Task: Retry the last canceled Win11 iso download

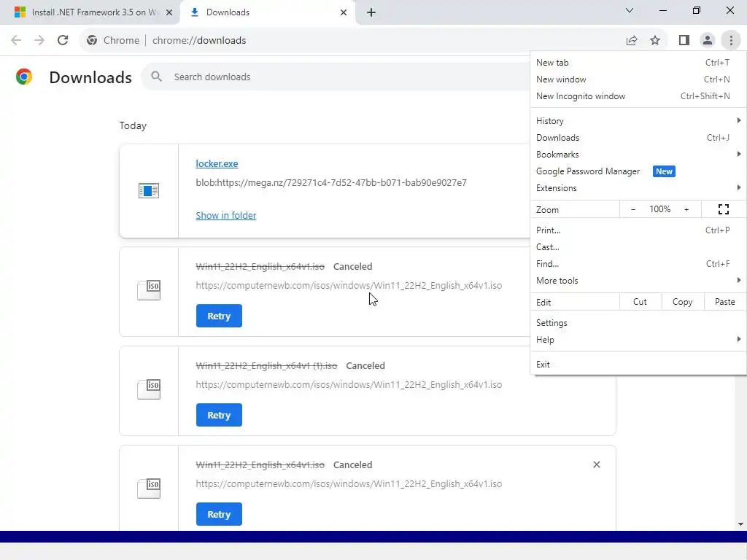Action: (219, 514)
